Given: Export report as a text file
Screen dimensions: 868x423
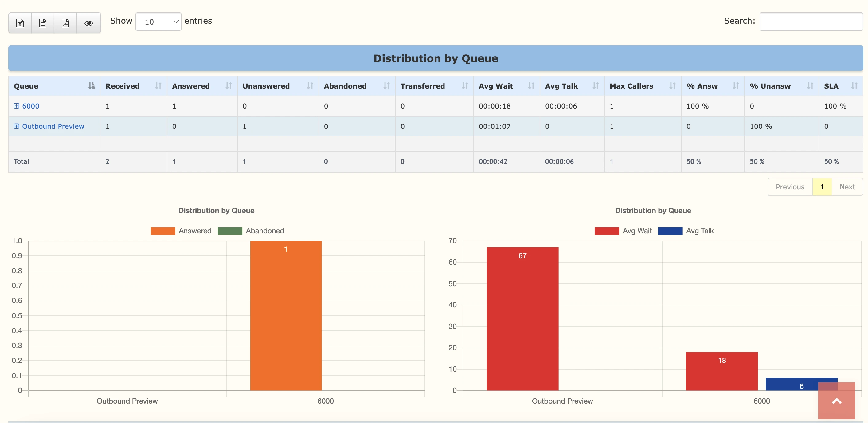Looking at the screenshot, I should (42, 23).
